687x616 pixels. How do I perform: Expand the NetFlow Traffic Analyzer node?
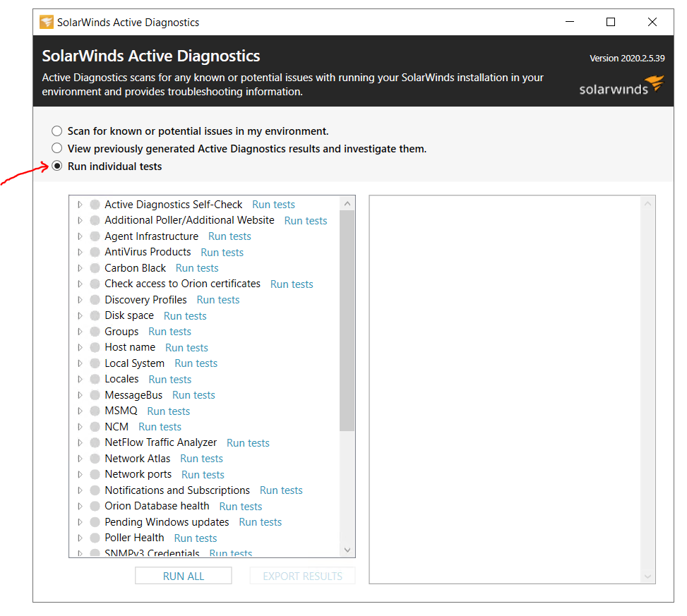tap(80, 442)
